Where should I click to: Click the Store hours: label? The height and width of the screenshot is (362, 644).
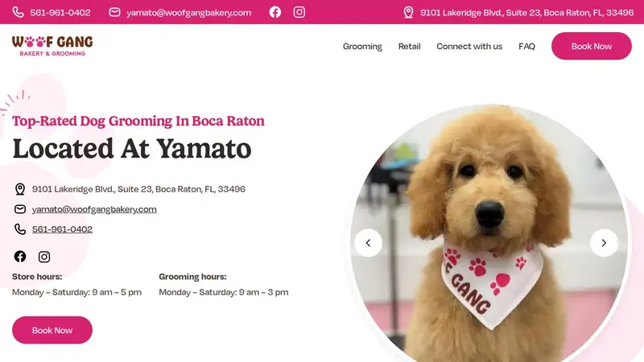pos(37,277)
